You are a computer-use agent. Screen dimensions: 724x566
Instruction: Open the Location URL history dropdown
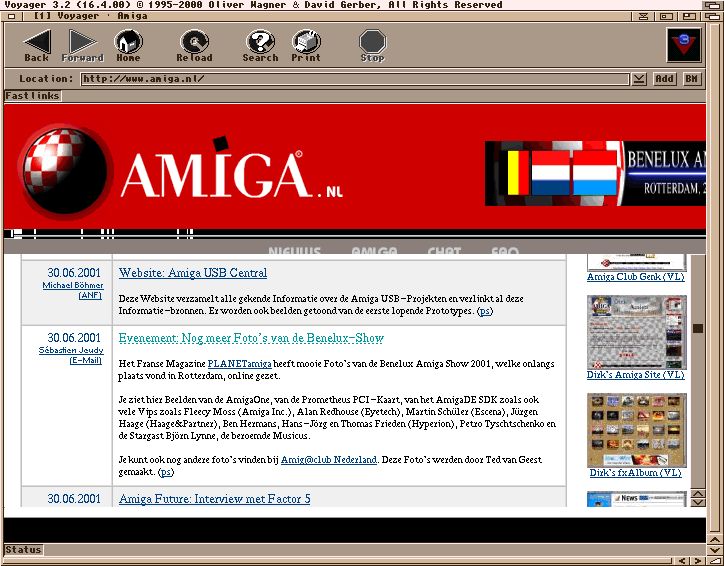[639, 79]
